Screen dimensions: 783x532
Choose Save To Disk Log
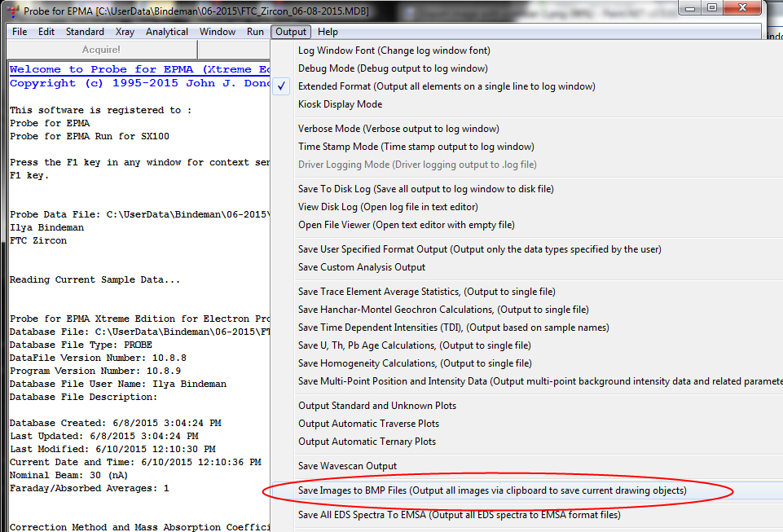tap(425, 189)
